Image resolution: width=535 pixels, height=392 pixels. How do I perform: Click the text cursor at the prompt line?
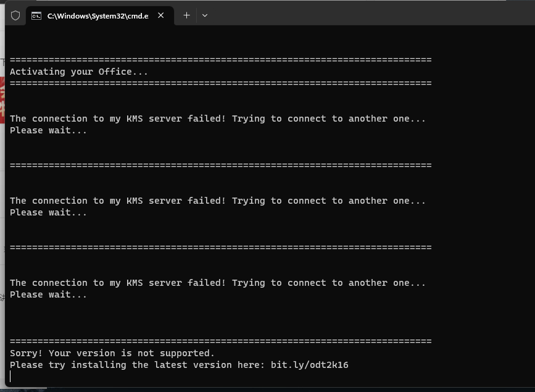10,377
